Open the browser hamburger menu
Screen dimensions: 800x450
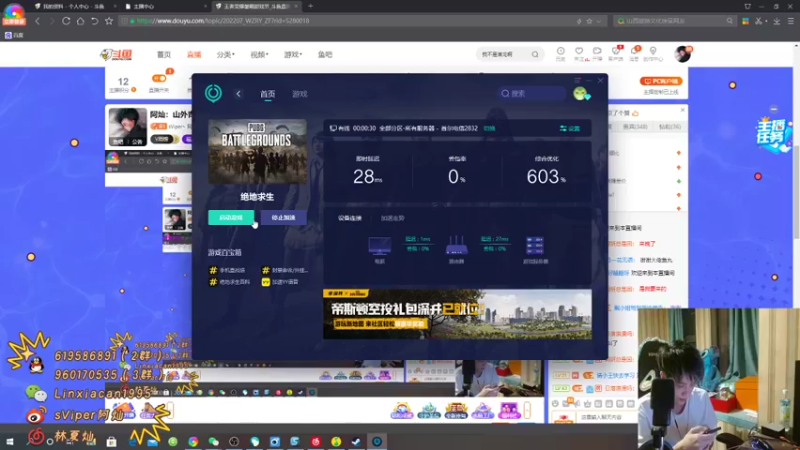click(x=791, y=21)
